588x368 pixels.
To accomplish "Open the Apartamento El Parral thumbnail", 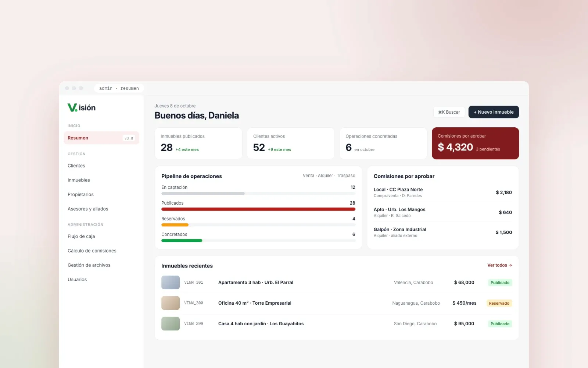I will point(171,282).
